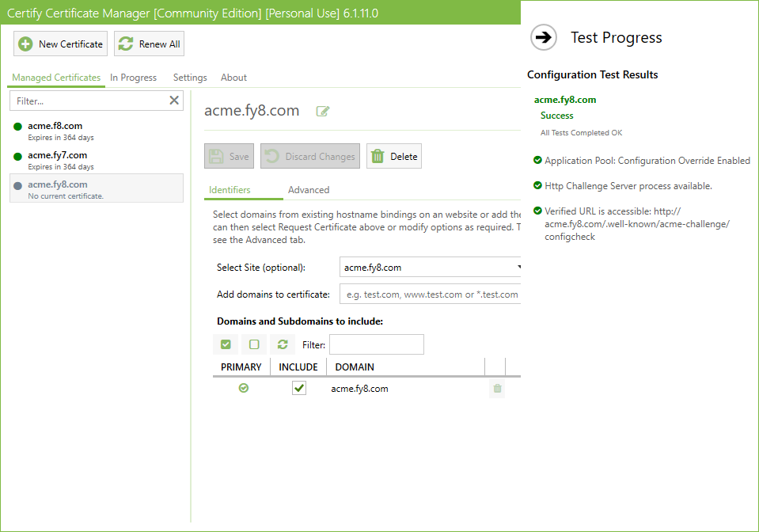Click the grey status dot for acme.fy8.com
Image resolution: width=759 pixels, height=532 pixels.
[18, 185]
